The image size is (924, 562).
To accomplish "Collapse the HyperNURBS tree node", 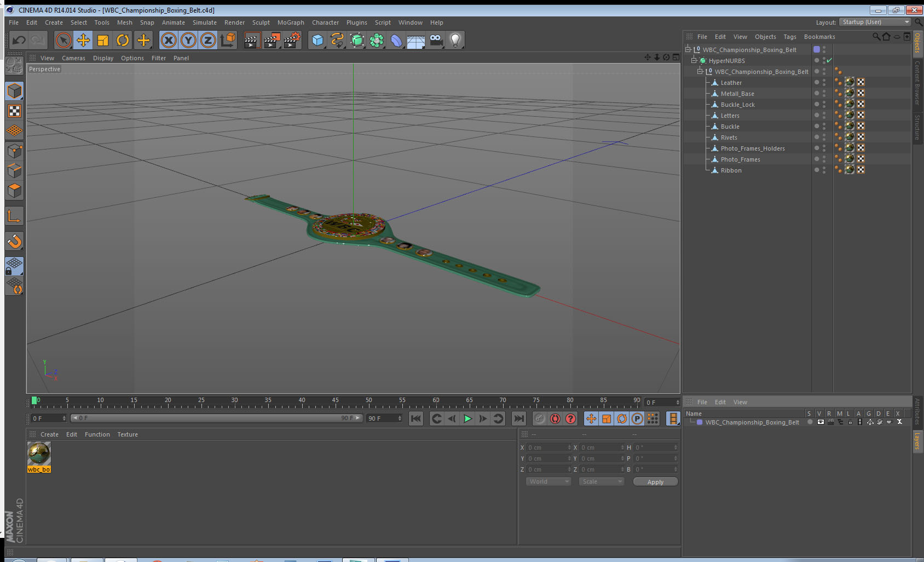I will pos(694,60).
